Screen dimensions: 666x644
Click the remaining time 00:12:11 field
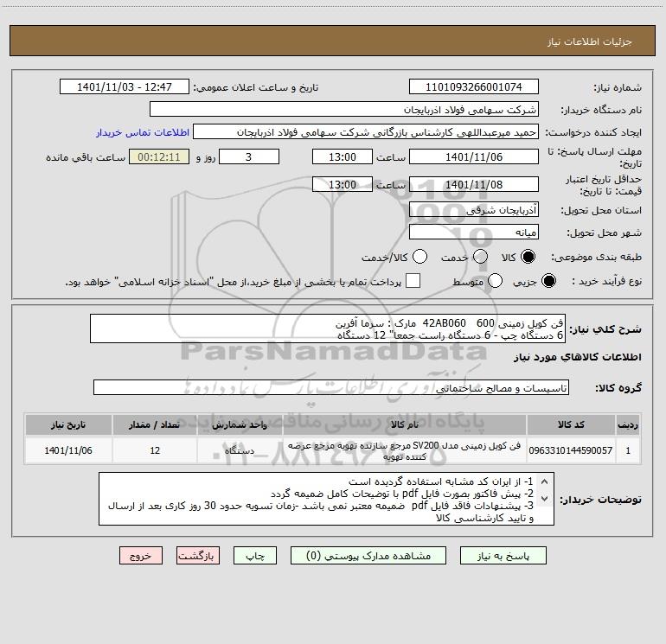pyautogui.click(x=159, y=157)
